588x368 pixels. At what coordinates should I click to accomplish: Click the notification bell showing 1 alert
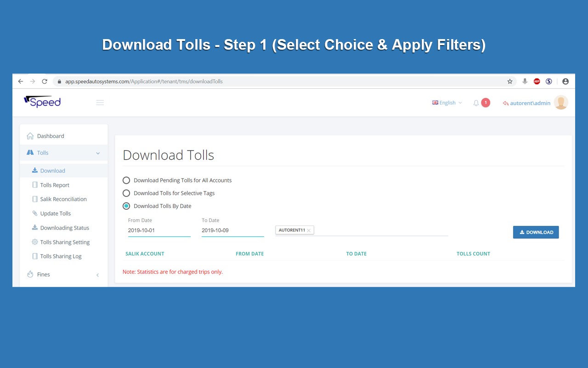[476, 103]
